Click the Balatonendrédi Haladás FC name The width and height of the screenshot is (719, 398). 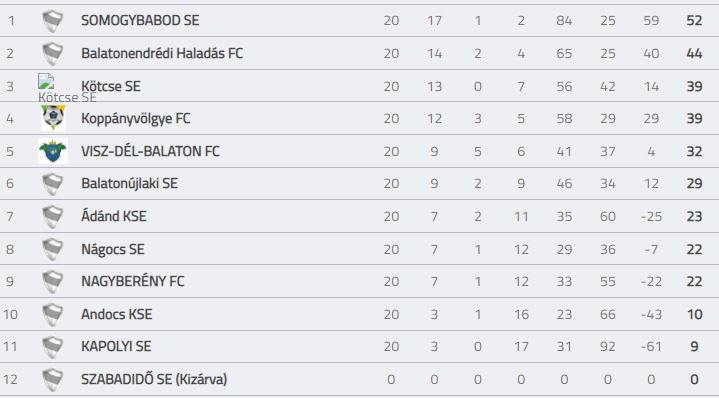(162, 53)
